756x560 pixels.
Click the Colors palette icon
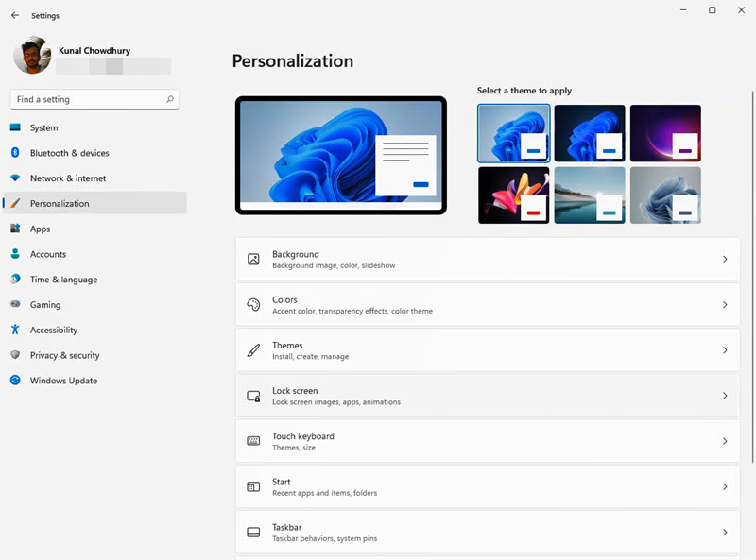pos(253,305)
